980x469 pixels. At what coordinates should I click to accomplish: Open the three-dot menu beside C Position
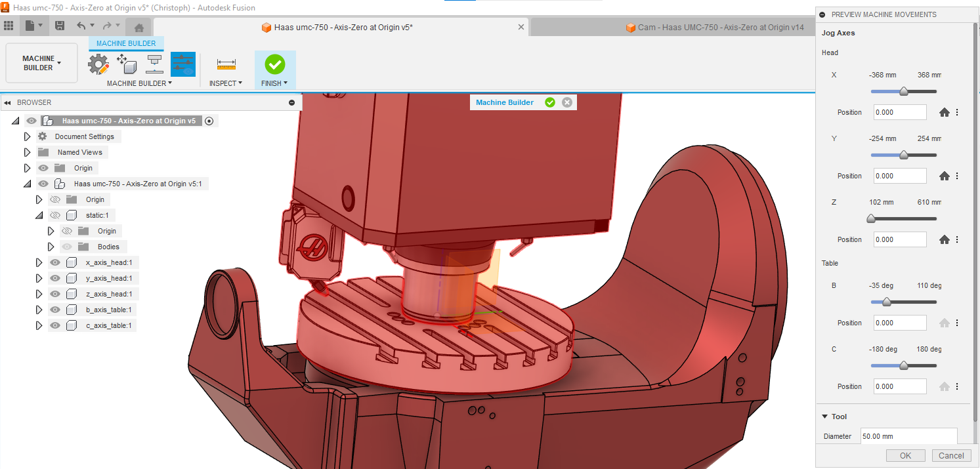[956, 386]
